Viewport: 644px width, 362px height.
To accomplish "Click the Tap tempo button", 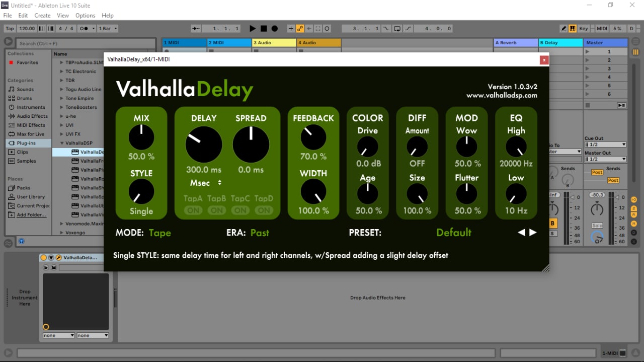I will pos(10,29).
